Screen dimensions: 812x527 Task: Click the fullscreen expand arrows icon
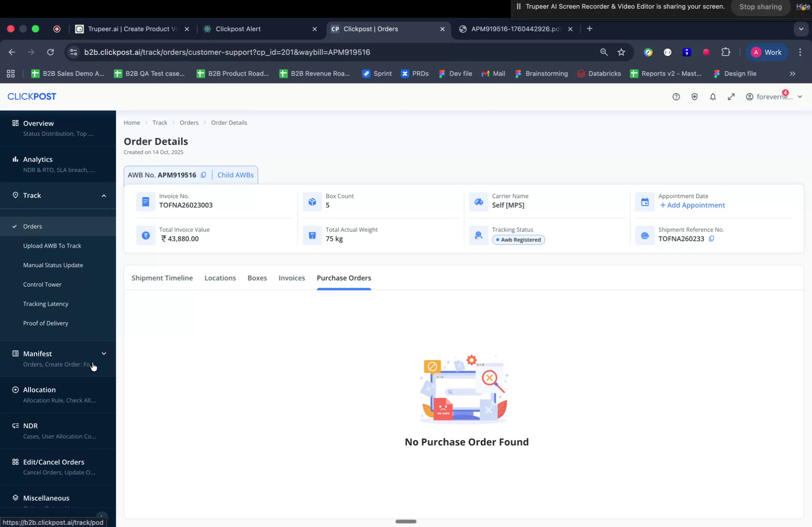[731, 96]
